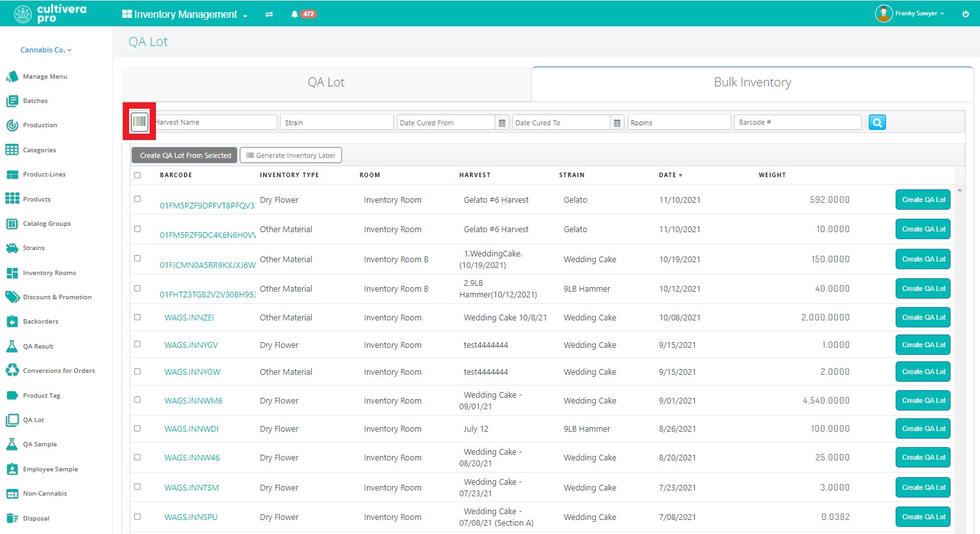
Task: Click the swap arrows icon in header
Action: pos(269,14)
